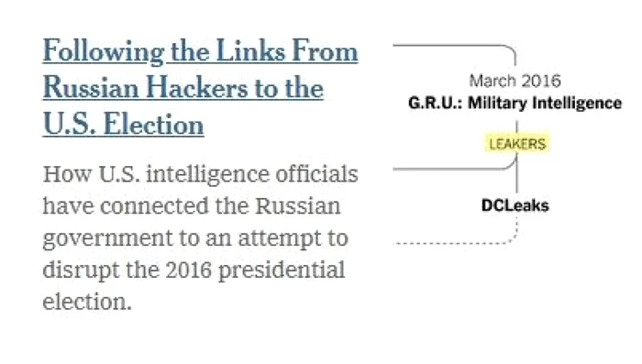Click the 'How U.S. intelligence officials' summary line
The height and width of the screenshot is (364, 642).
200,174
